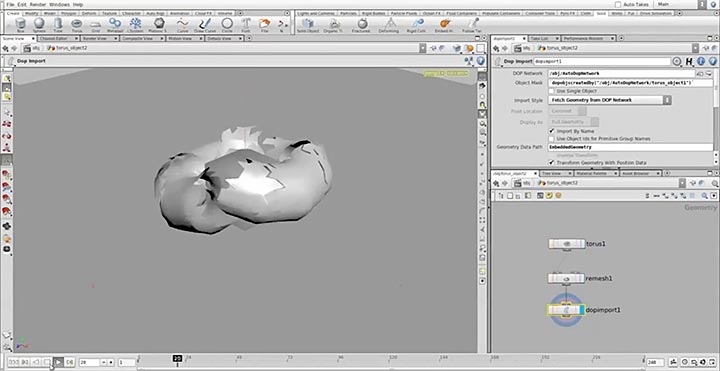
Task: Click the blue info icon in parameters
Action: [x=701, y=61]
